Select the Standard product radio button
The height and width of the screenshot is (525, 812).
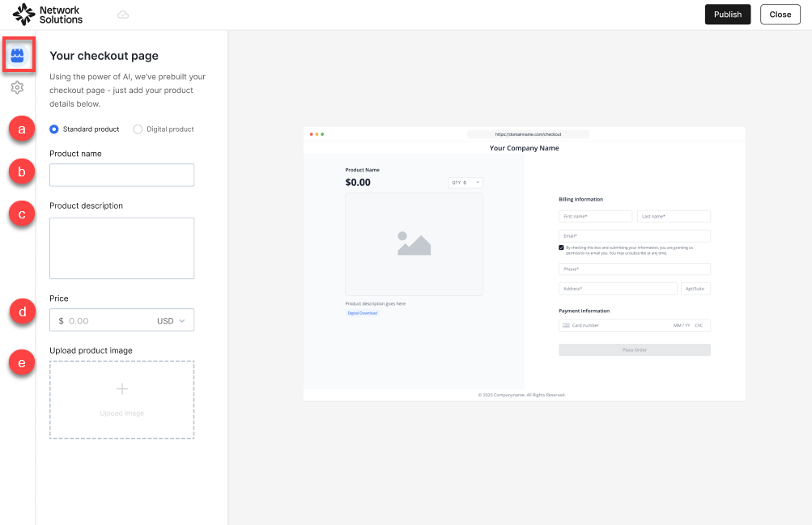(x=54, y=129)
